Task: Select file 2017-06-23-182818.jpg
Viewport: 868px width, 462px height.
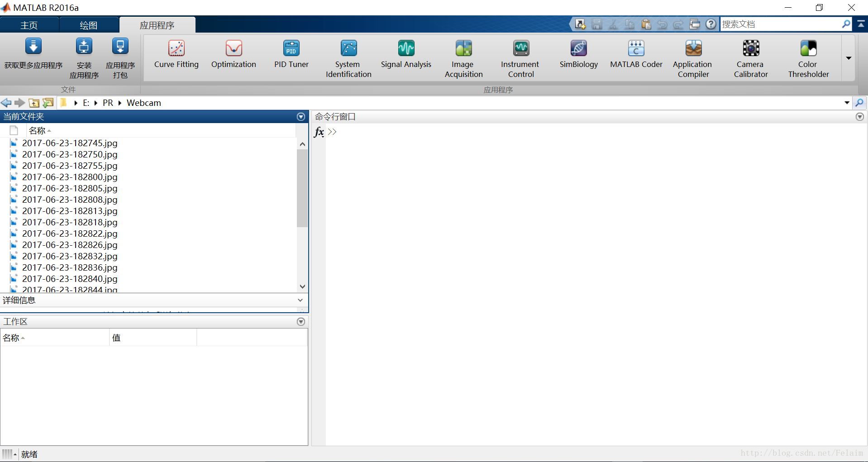Action: tap(70, 222)
